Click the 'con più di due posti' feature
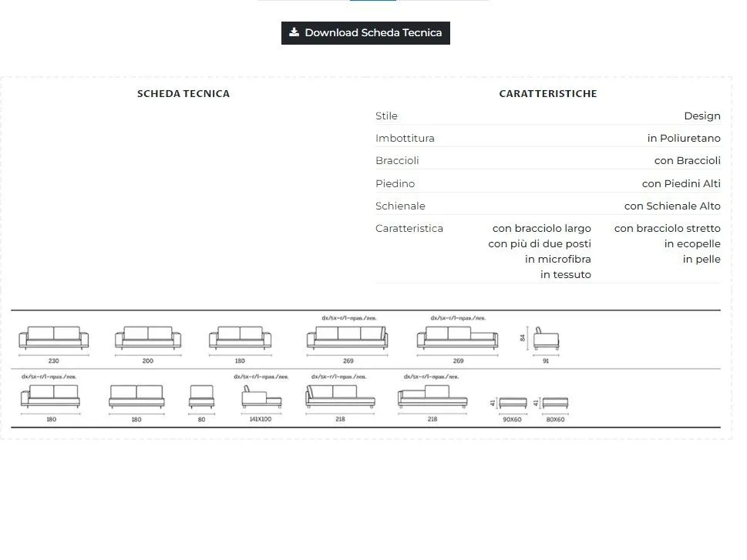The height and width of the screenshot is (560, 747). tap(540, 244)
